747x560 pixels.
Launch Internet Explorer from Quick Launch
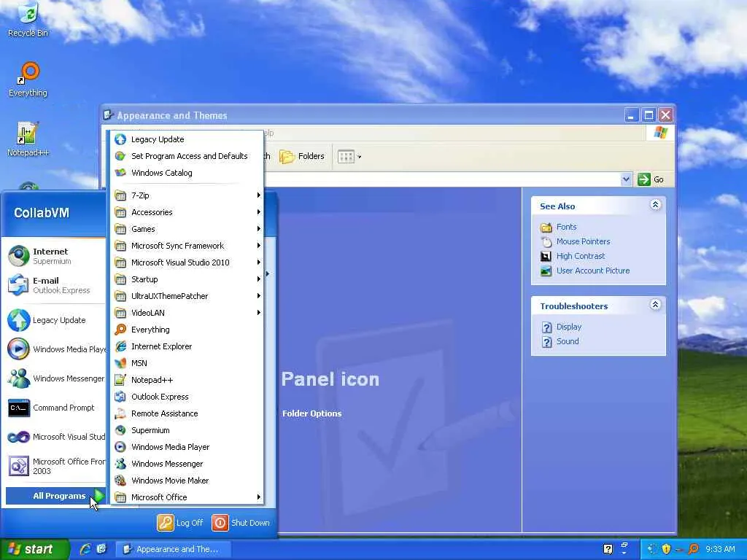(x=85, y=549)
